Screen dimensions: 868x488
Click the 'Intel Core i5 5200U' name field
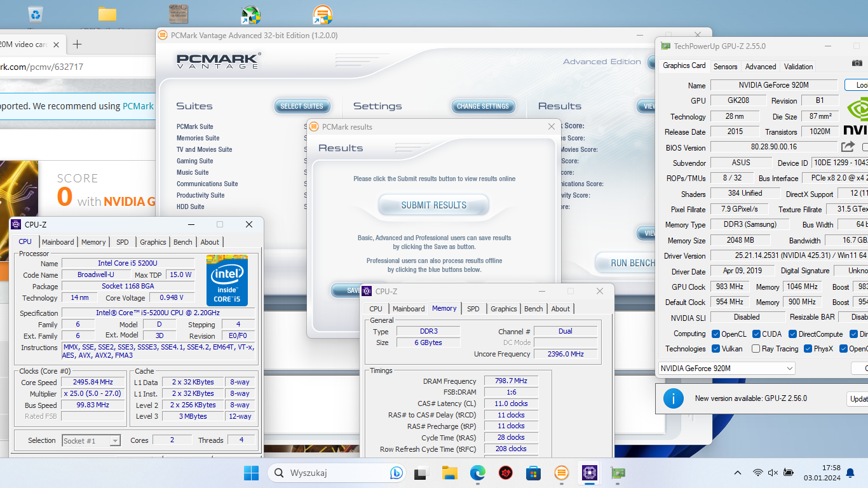[128, 263]
